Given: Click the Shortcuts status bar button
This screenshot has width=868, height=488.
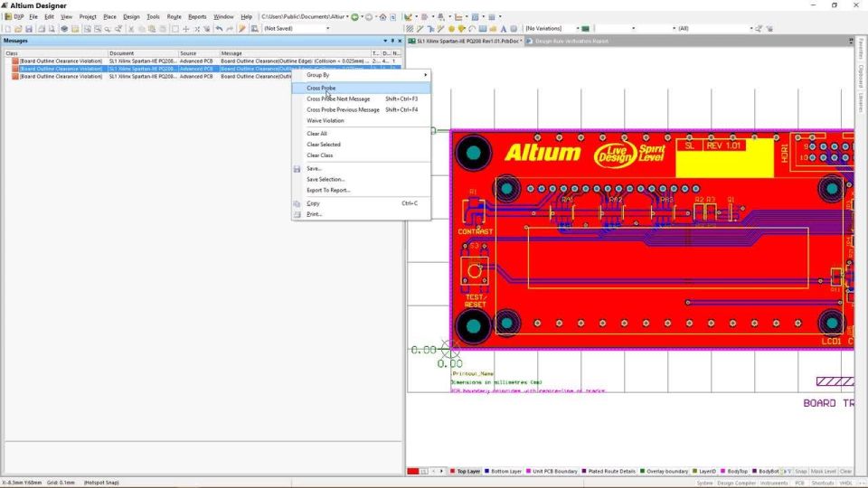Looking at the screenshot, I should tap(823, 483).
